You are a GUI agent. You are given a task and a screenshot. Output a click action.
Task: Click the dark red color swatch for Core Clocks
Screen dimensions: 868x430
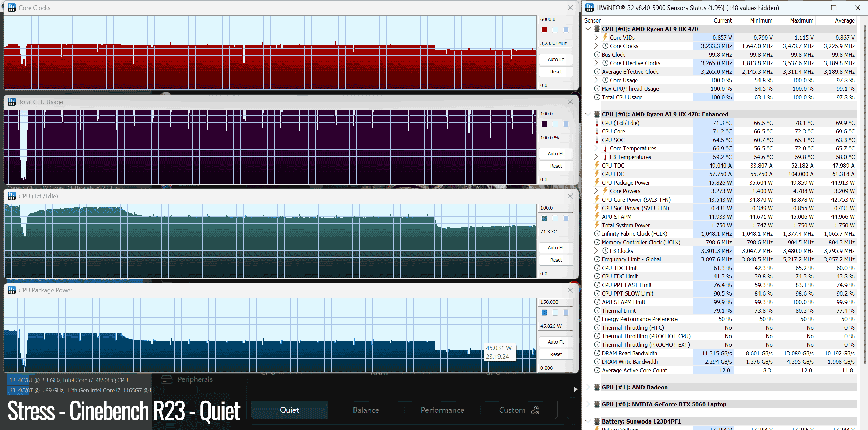tap(544, 30)
